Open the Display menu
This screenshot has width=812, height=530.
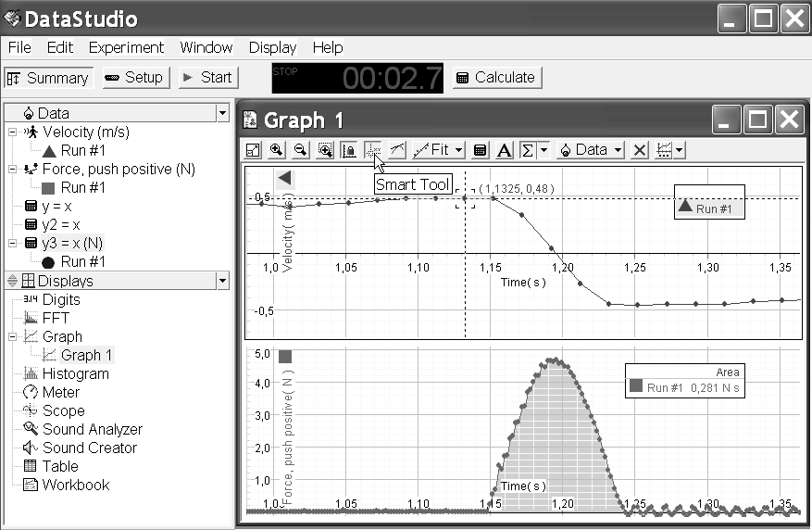point(272,47)
